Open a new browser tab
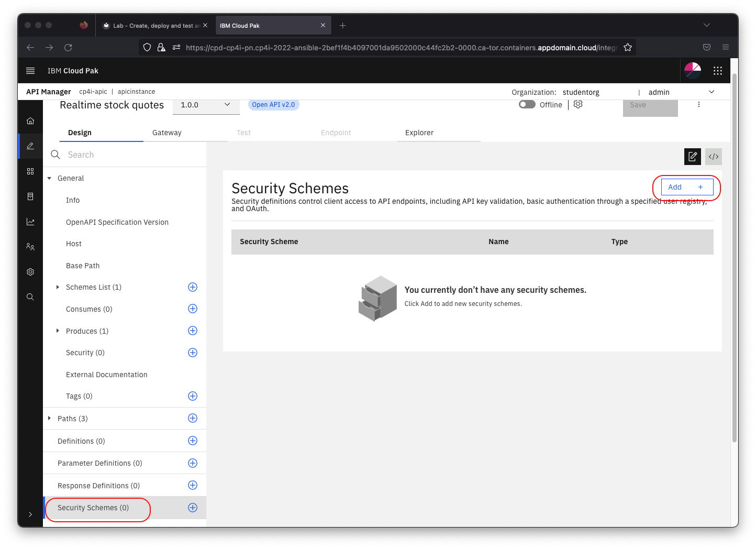This screenshot has height=549, width=756. (x=342, y=25)
